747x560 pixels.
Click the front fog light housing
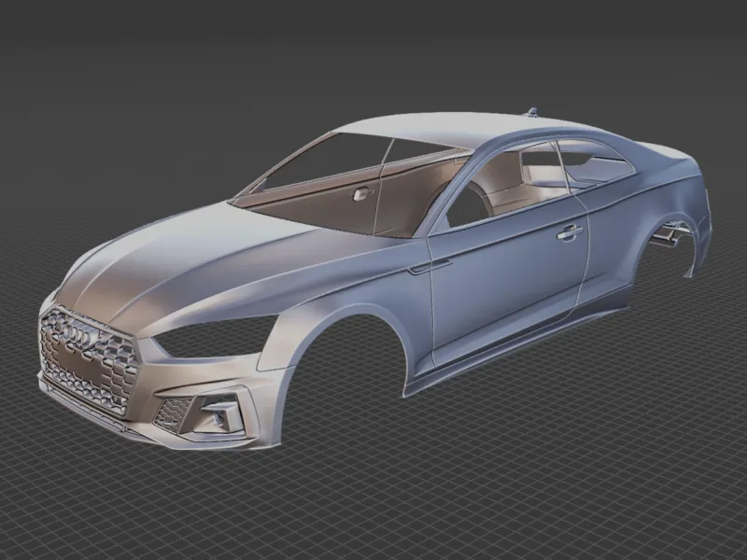click(219, 413)
